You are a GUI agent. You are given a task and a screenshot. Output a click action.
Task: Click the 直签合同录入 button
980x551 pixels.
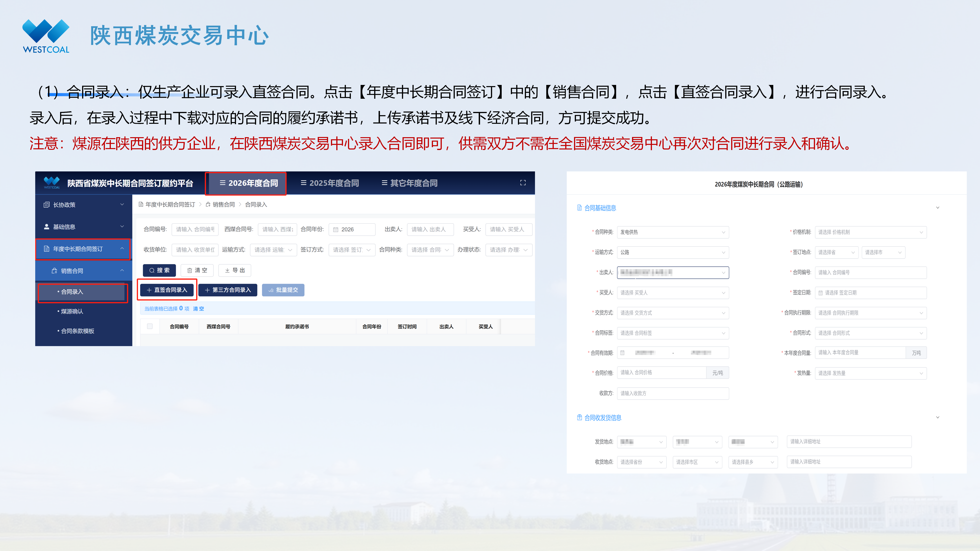(x=167, y=290)
